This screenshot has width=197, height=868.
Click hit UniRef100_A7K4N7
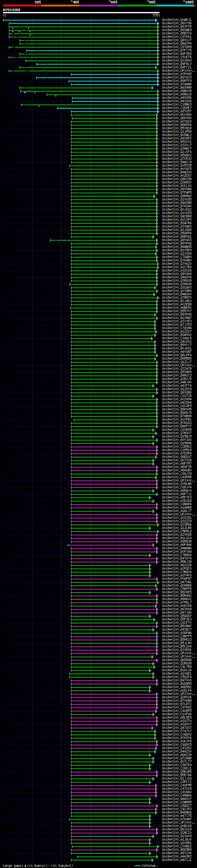(177, 819)
